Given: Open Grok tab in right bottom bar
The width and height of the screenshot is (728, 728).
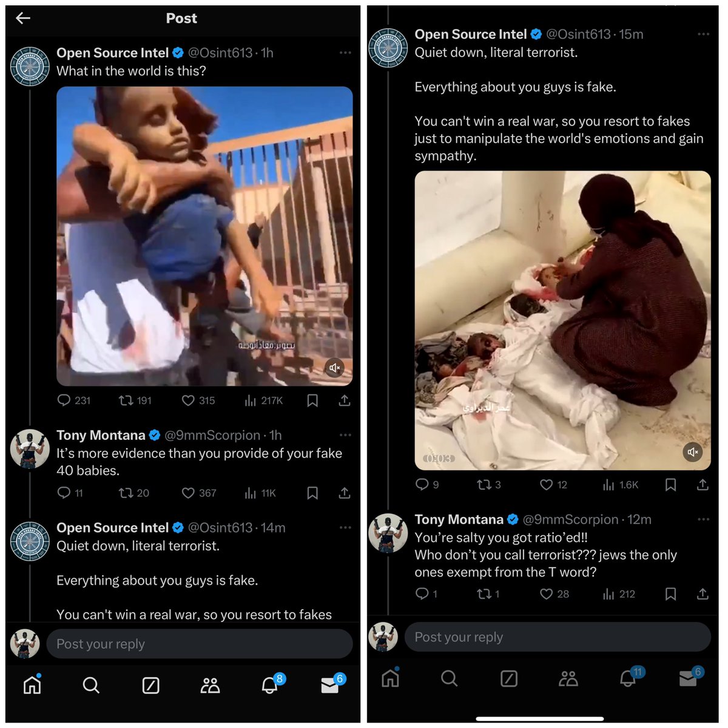Looking at the screenshot, I should click(508, 678).
